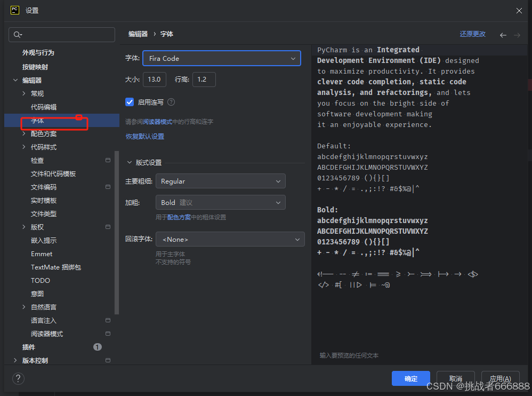Image resolution: width=532 pixels, height=396 pixels.
Task: Click the 大小 font size field 13.0
Action: pyautogui.click(x=155, y=80)
